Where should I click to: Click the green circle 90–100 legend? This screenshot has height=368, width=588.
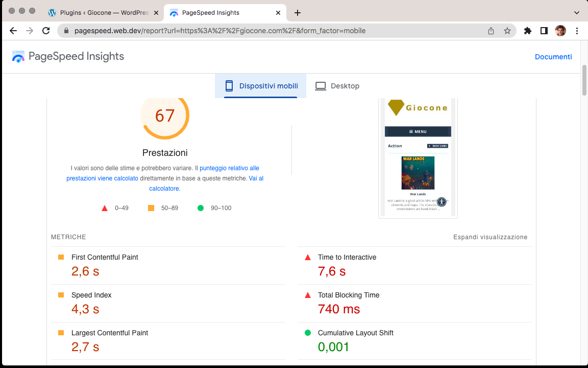click(201, 208)
